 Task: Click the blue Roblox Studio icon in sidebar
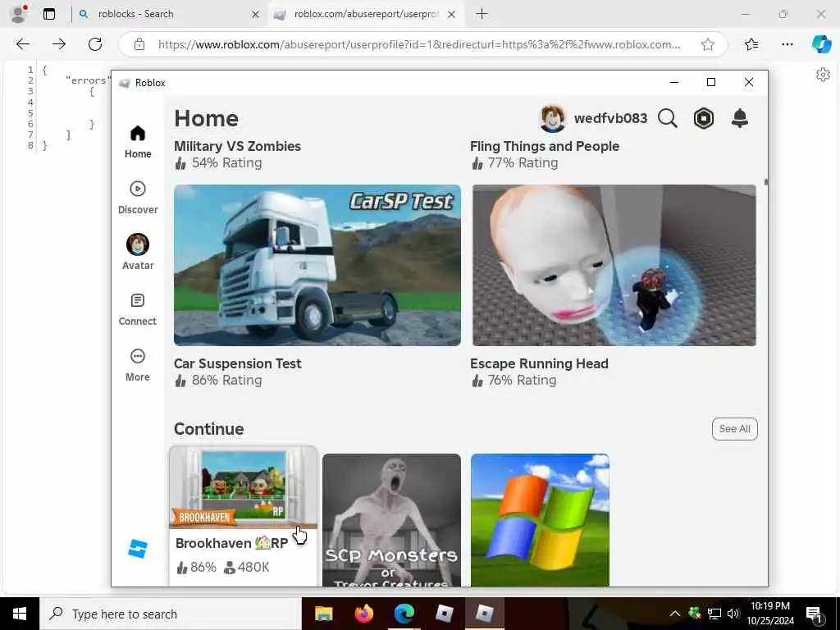(138, 549)
